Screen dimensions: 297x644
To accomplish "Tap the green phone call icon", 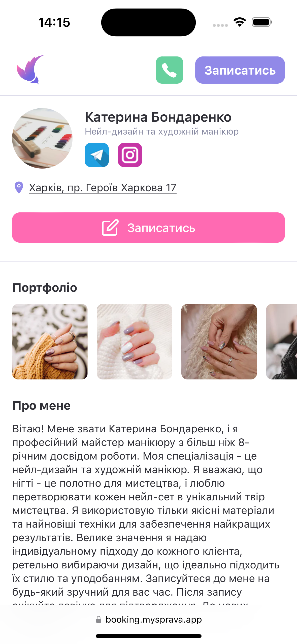I will coord(169,70).
